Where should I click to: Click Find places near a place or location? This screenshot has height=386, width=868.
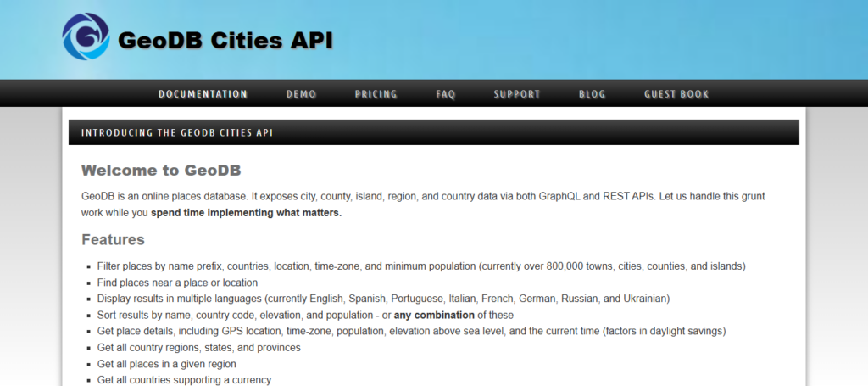pyautogui.click(x=177, y=283)
